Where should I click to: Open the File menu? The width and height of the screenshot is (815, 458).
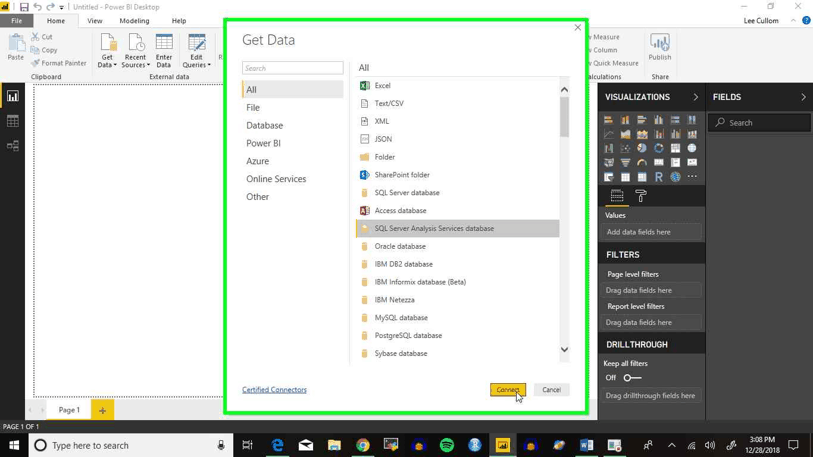[x=17, y=21]
